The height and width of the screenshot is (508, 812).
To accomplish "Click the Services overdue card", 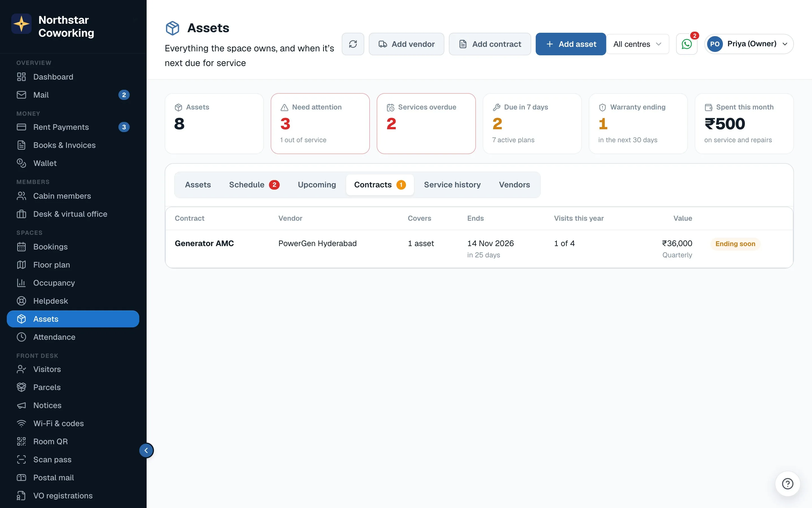I will pos(426,124).
